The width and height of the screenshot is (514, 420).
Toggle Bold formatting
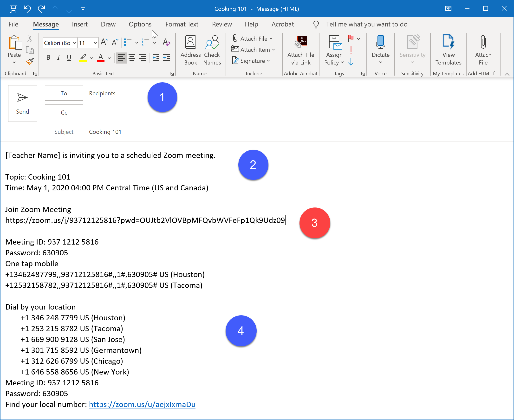[48, 58]
